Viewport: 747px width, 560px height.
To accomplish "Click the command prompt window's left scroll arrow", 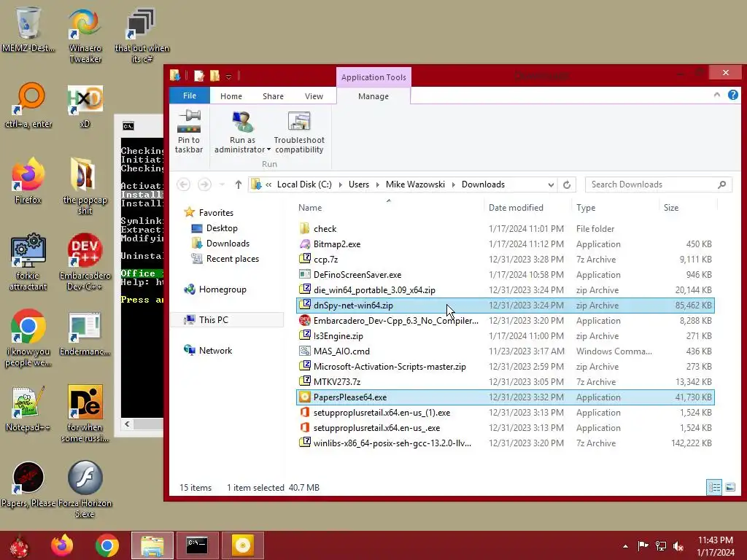I will pyautogui.click(x=127, y=424).
